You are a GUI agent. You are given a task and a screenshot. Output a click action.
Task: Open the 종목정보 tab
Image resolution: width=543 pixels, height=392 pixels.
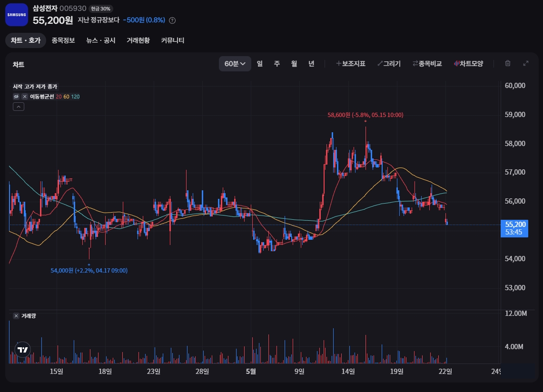pos(63,40)
